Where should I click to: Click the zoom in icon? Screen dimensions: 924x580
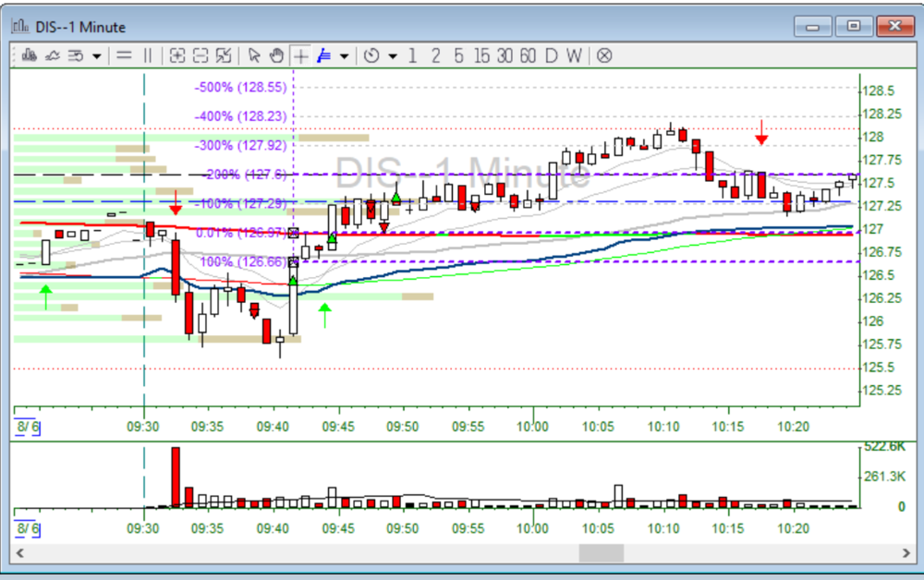[x=177, y=55]
